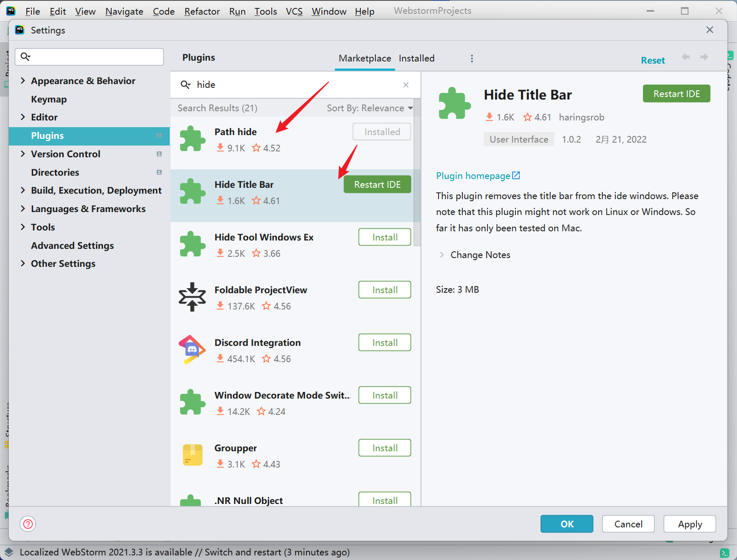Open the Navigate menu

[x=124, y=11]
